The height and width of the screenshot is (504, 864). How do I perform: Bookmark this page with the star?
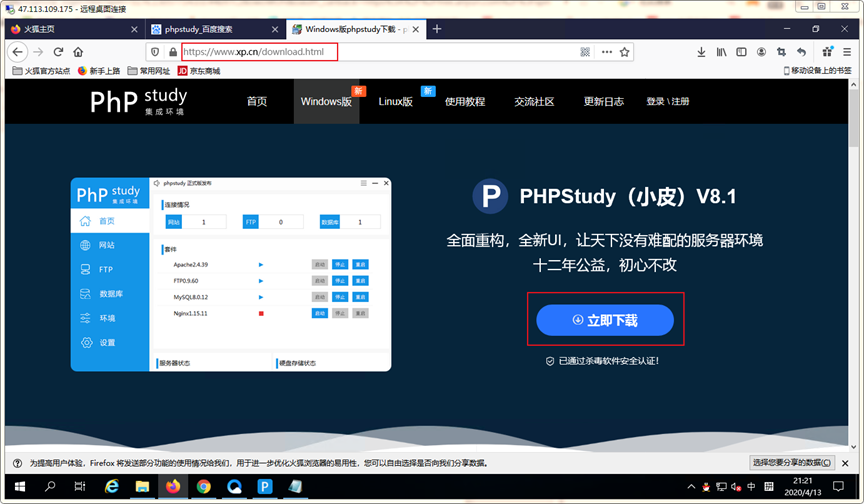624,52
